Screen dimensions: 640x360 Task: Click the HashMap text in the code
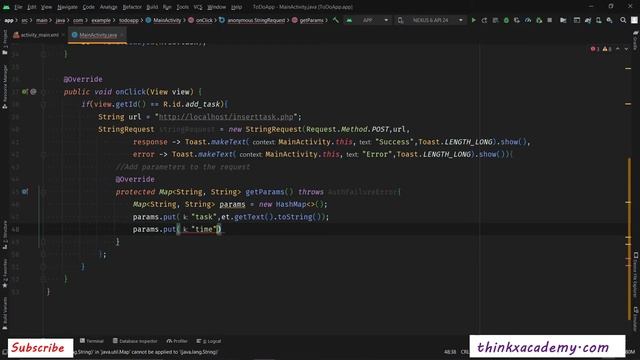(291, 204)
